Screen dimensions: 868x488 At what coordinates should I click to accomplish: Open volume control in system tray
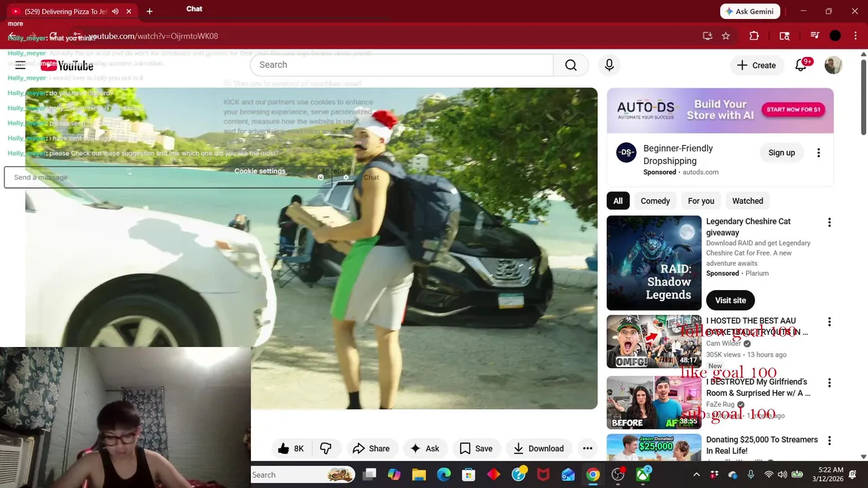point(782,475)
